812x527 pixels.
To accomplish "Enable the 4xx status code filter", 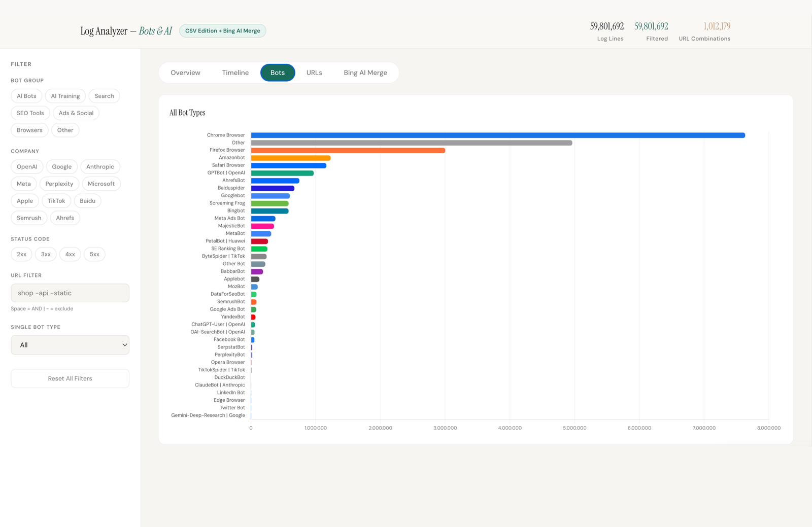I will (x=70, y=254).
